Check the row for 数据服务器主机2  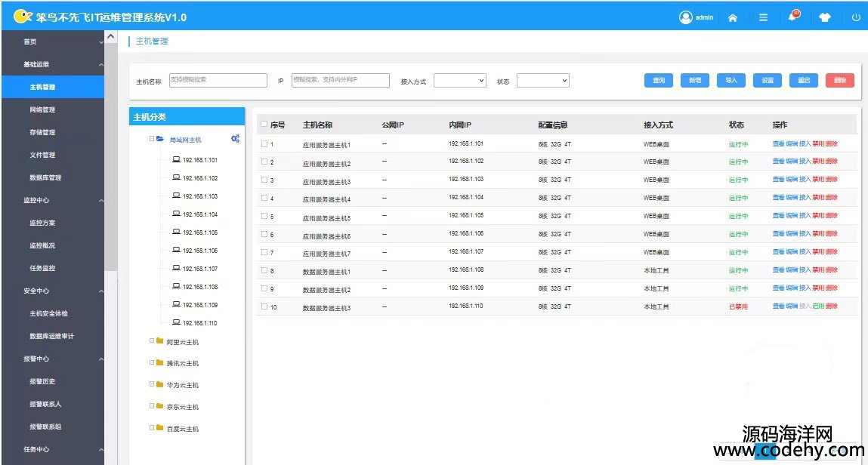(x=264, y=288)
